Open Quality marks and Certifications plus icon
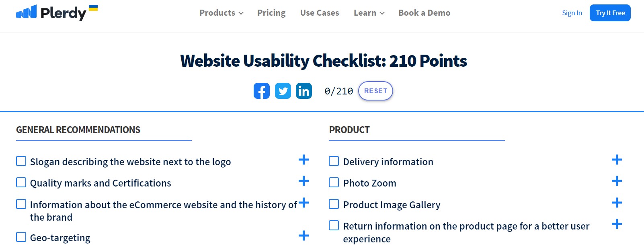This screenshot has height=246, width=644. coord(304,181)
